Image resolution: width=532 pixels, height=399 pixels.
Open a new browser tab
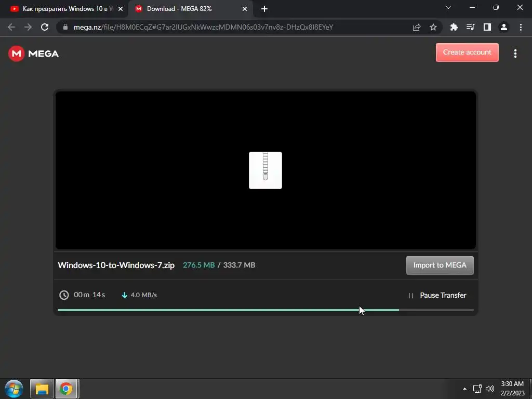pos(264,9)
